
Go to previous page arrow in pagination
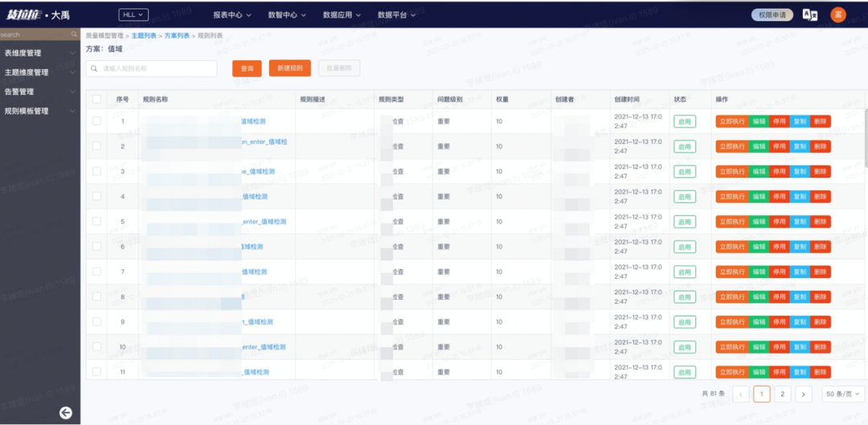[x=741, y=394]
